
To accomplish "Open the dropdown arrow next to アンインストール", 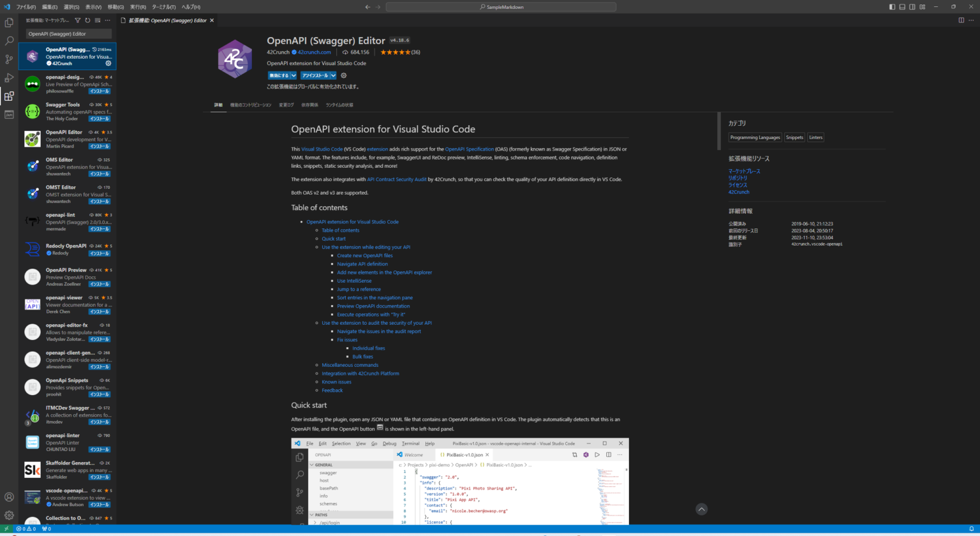I will pyautogui.click(x=333, y=75).
